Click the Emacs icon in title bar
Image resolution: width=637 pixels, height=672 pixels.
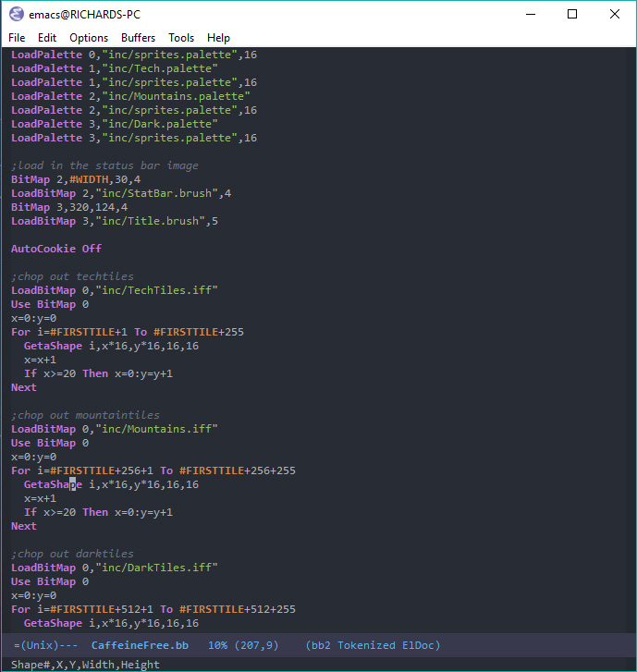click(17, 14)
